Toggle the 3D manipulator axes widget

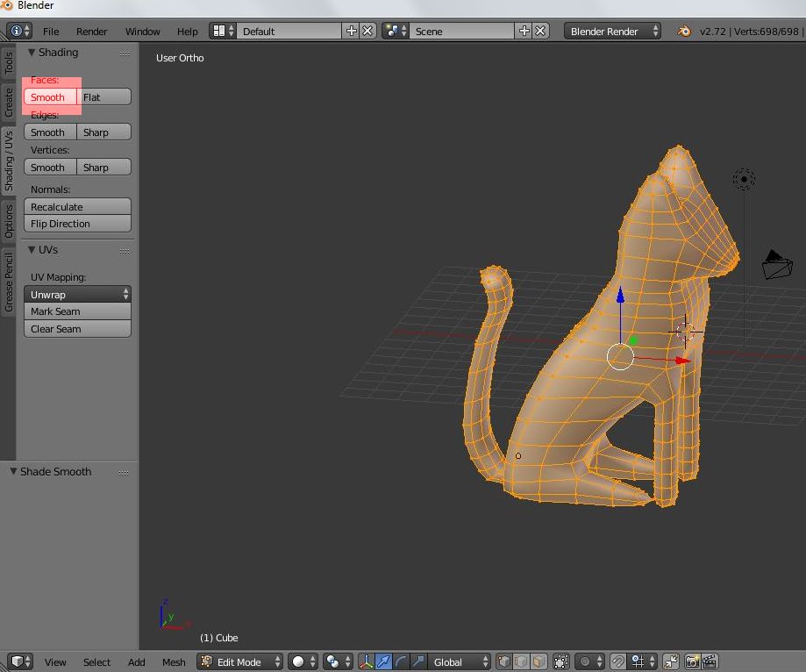[x=366, y=661]
